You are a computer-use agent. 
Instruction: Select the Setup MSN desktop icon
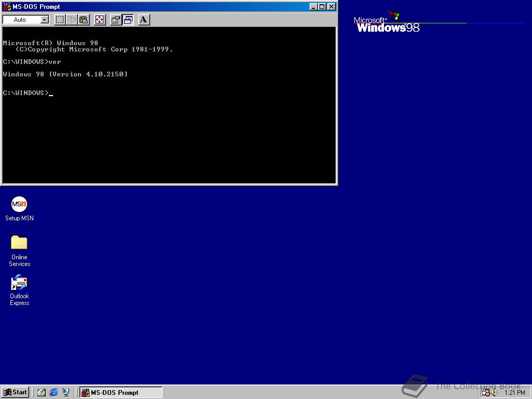click(x=19, y=209)
